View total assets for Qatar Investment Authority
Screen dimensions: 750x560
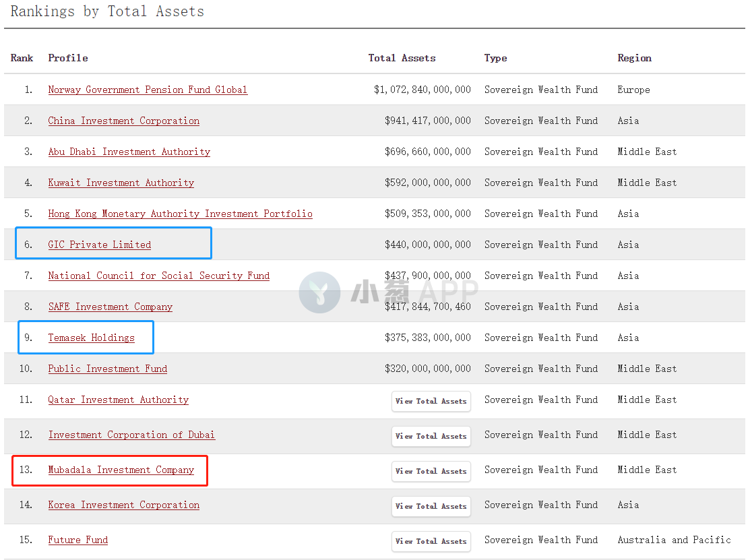point(431,401)
